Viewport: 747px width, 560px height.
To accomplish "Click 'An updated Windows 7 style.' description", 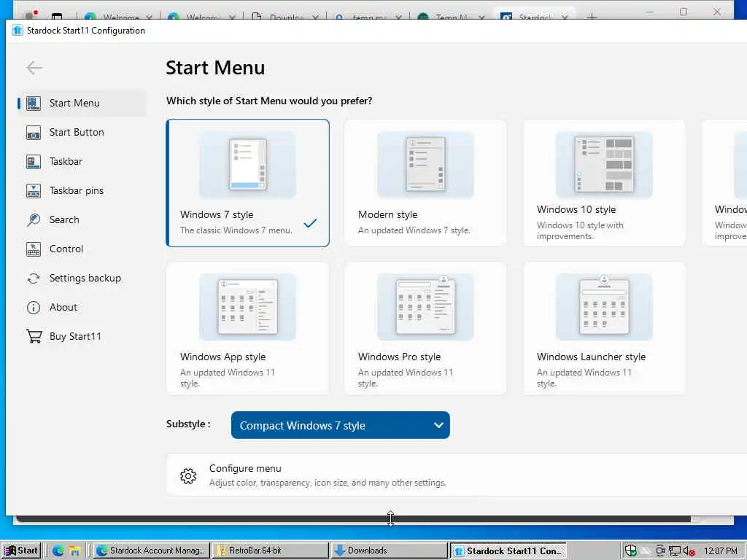I will 414,230.
